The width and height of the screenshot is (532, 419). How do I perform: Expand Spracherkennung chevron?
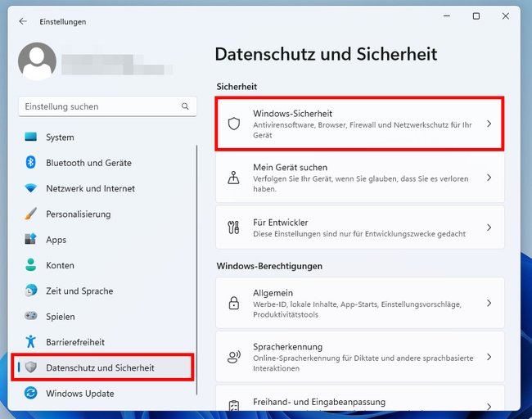[x=489, y=357]
